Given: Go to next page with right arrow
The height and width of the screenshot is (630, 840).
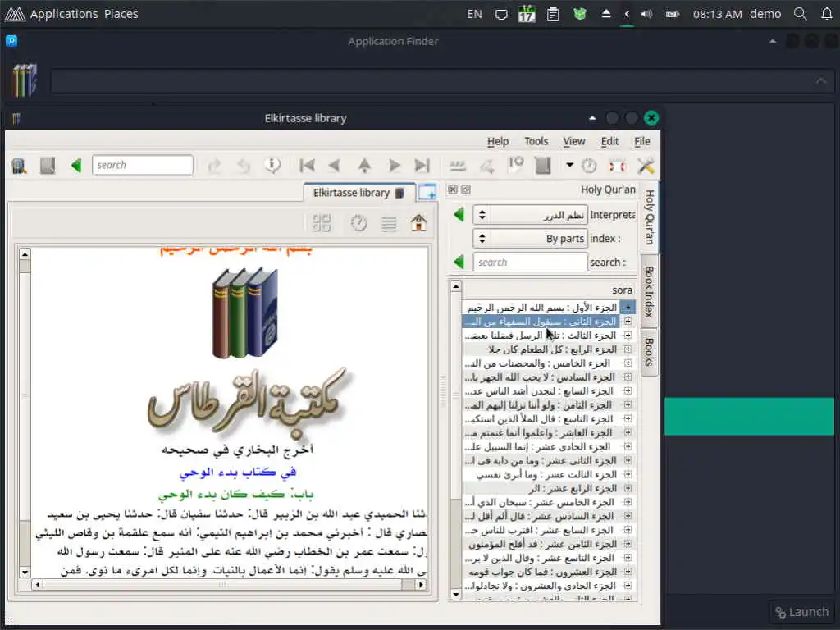Looking at the screenshot, I should 395,165.
